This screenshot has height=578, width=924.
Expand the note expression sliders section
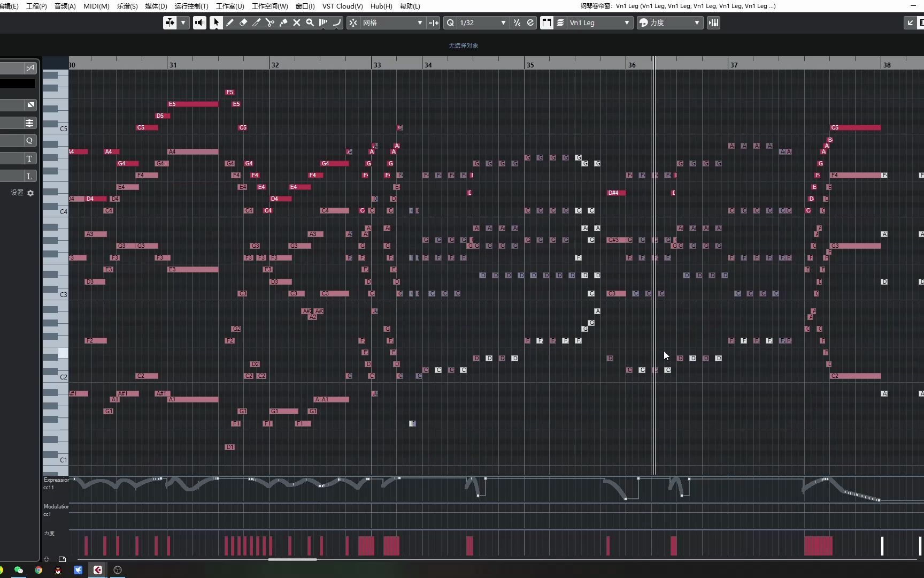[29, 123]
